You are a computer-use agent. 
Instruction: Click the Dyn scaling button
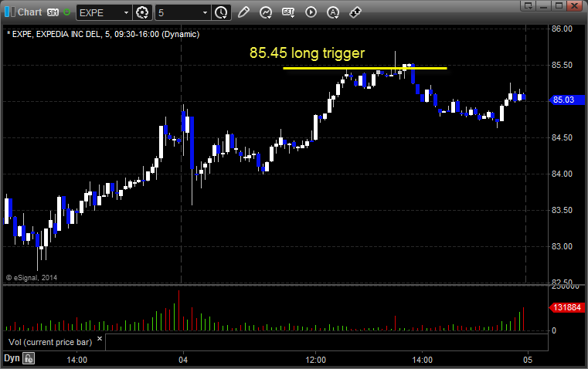click(12, 358)
